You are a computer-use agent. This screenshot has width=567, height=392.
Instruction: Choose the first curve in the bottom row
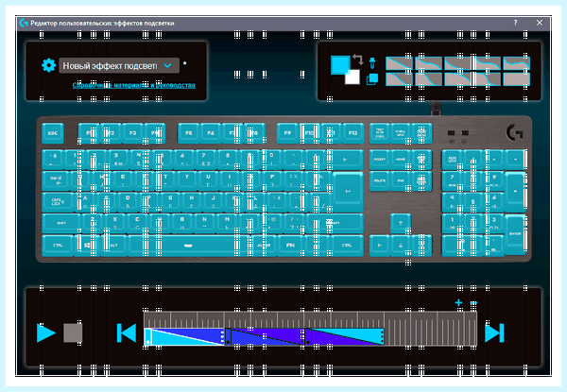[x=399, y=79]
